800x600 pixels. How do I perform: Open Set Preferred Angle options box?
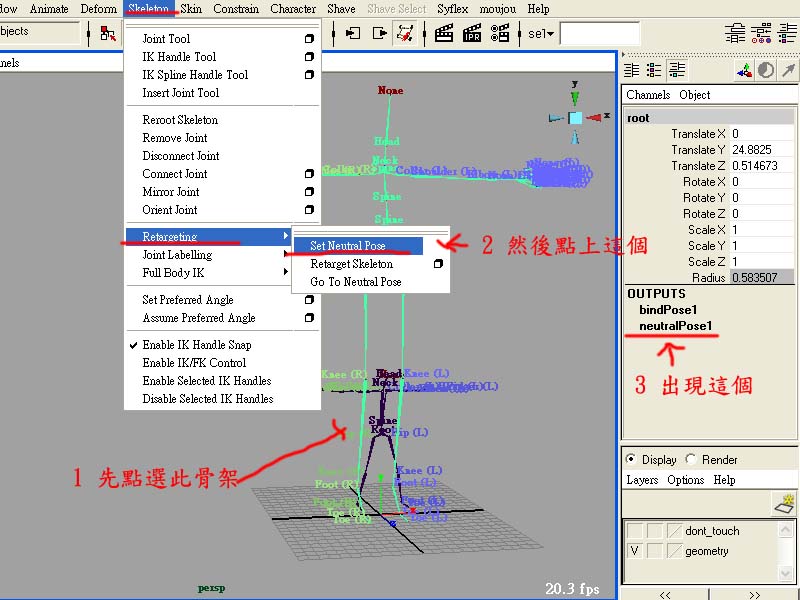coord(309,300)
